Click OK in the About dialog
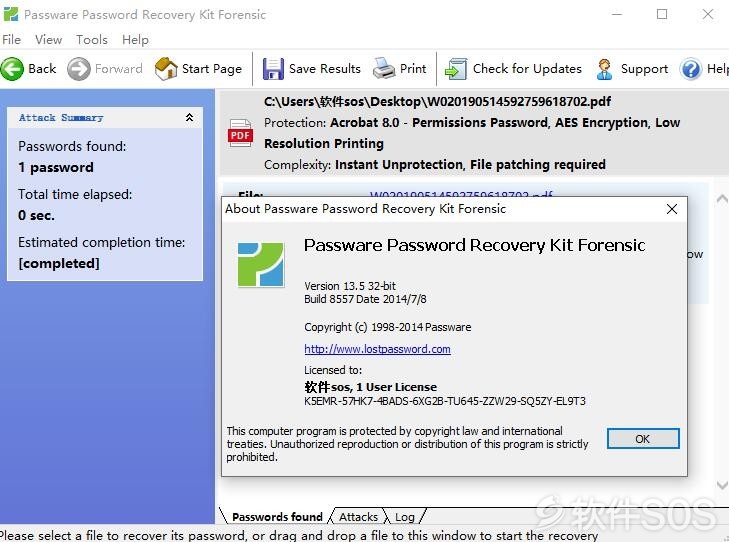729x542 pixels. tap(643, 439)
